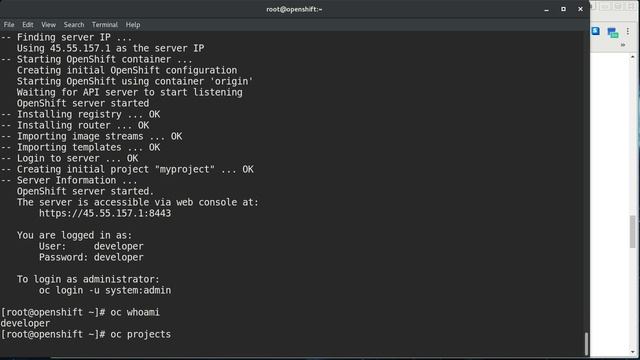
Task: Maximize the terminal window
Action: (x=563, y=9)
